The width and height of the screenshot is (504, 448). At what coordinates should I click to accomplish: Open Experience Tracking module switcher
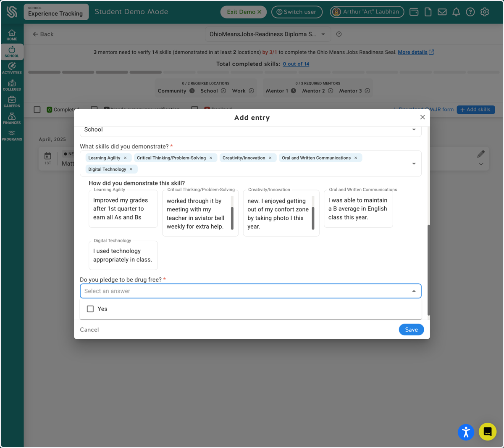click(56, 12)
